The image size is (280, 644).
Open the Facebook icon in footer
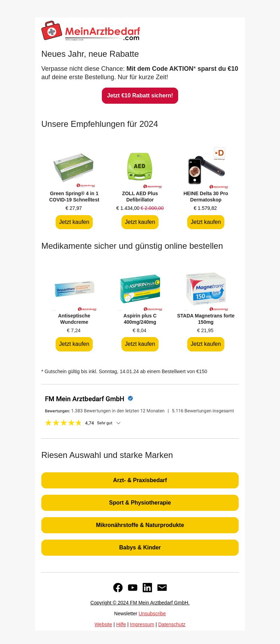[x=118, y=588]
